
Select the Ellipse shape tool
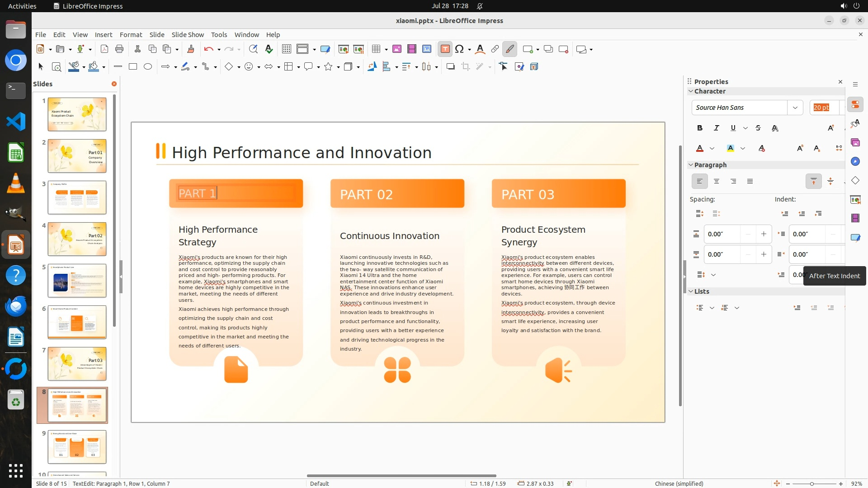click(x=148, y=67)
